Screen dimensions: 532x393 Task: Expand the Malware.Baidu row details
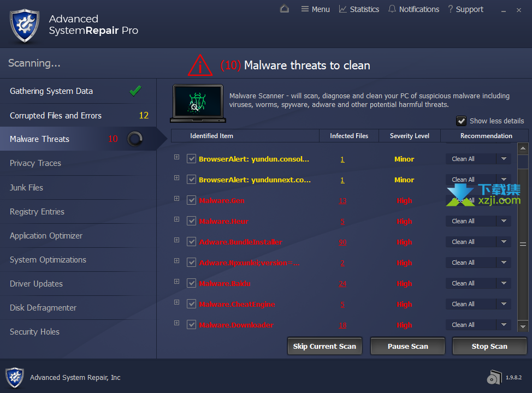(177, 282)
